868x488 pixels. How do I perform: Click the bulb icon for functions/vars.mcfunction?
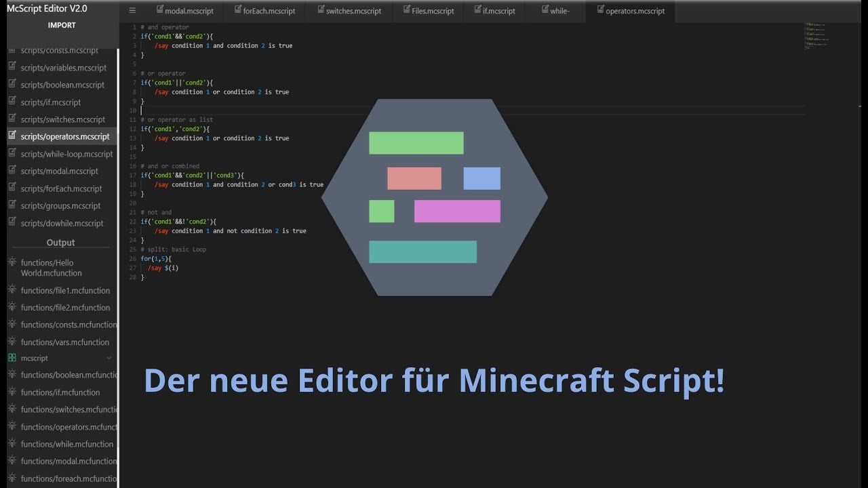[x=12, y=341]
